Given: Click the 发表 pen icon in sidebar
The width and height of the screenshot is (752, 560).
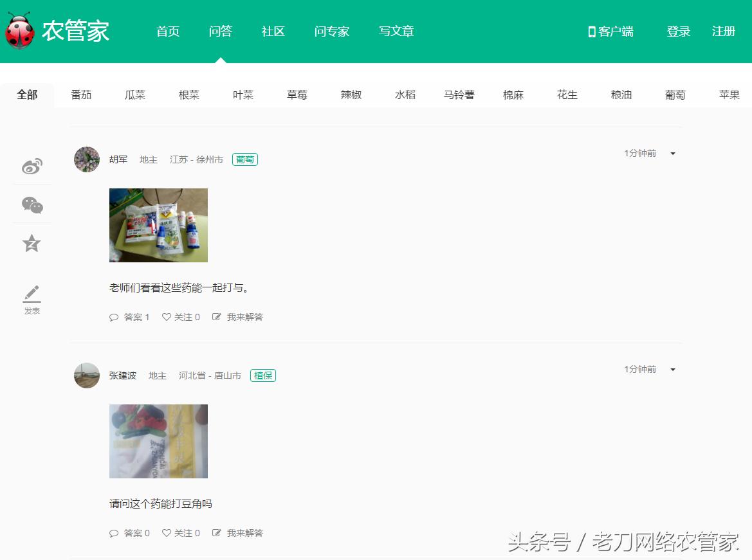Looking at the screenshot, I should pyautogui.click(x=32, y=293).
